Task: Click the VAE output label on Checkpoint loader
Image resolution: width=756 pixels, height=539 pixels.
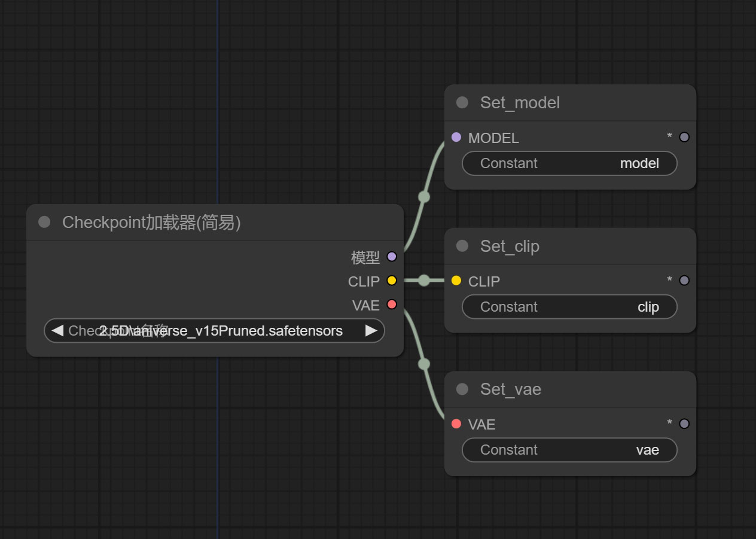Action: tap(366, 305)
